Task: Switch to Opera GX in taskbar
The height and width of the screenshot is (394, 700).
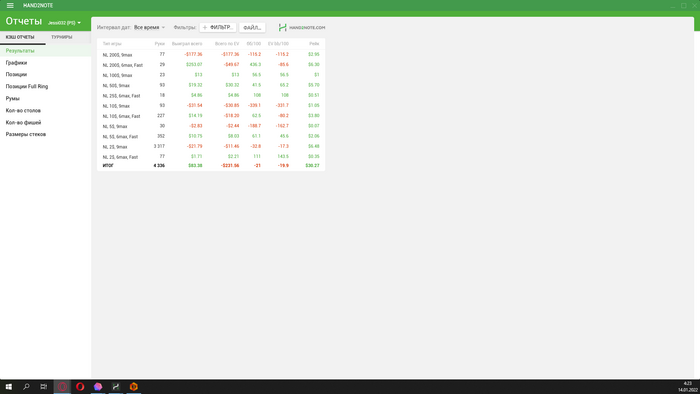Action: (62, 386)
